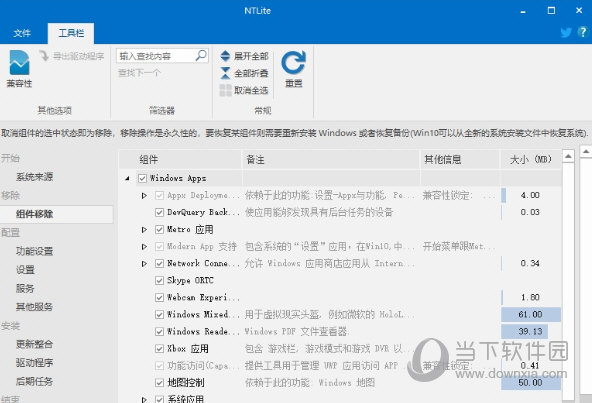This screenshot has width=592, height=403.
Task: Sort by the 备注 column header
Action: point(331,159)
